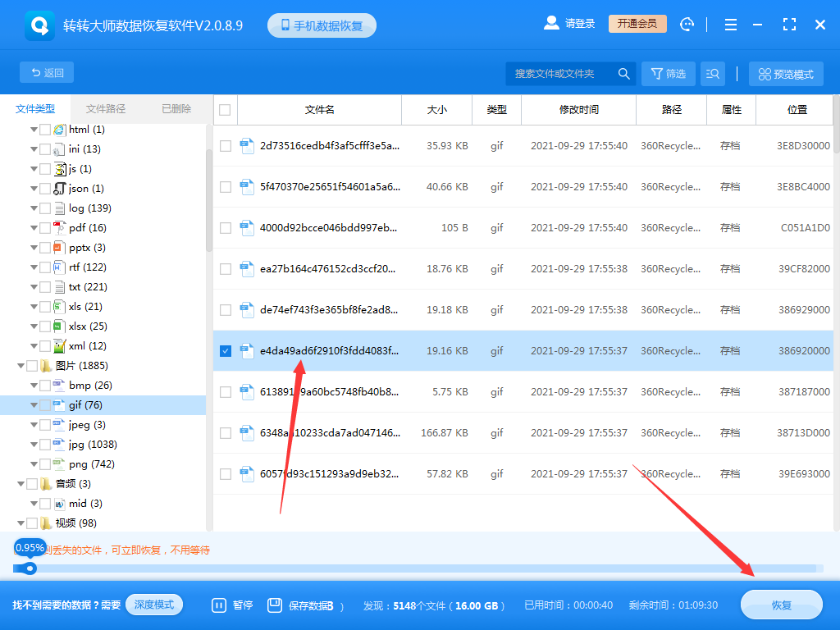Image resolution: width=840 pixels, height=630 pixels.
Task: Check the select-all checkbox above file list
Action: pos(225,109)
